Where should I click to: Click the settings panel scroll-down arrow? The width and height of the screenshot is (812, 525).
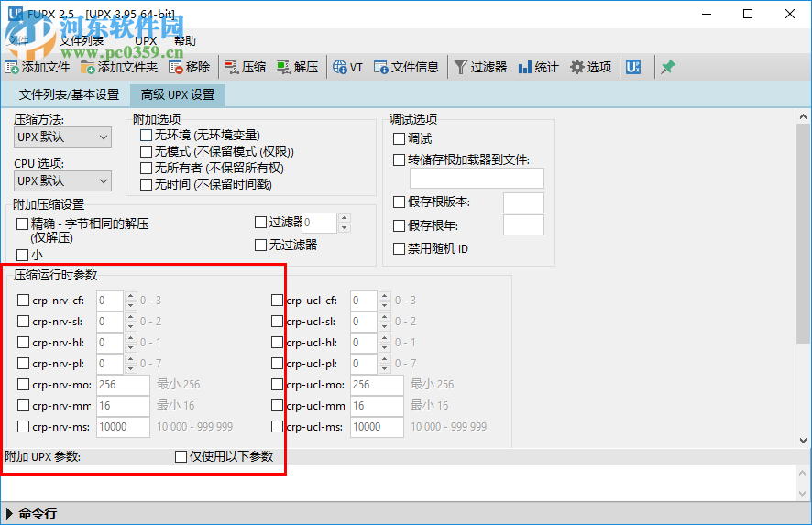point(803,441)
